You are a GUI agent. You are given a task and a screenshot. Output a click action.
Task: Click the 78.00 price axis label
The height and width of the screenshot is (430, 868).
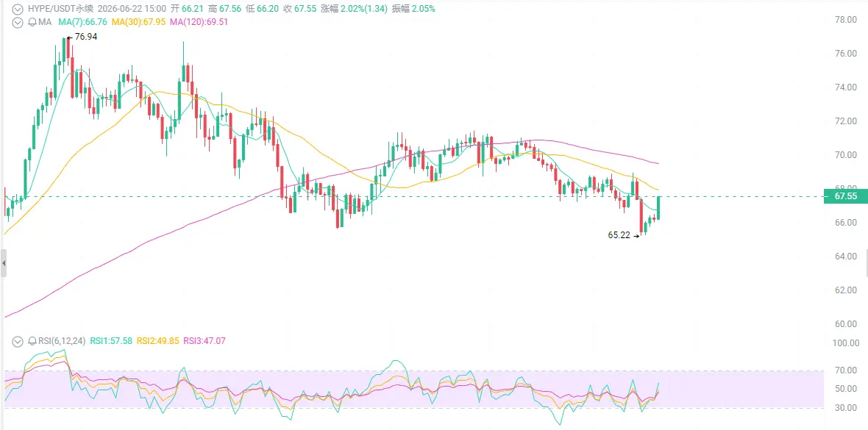tap(846, 20)
